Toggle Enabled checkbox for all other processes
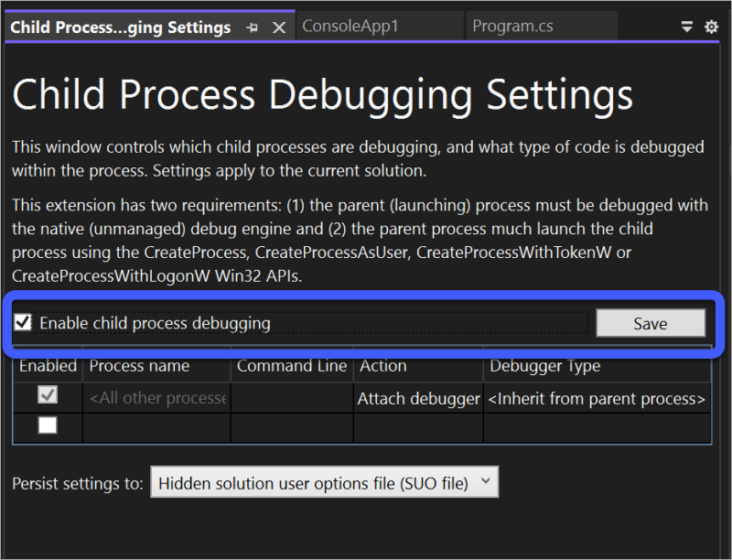 pyautogui.click(x=47, y=396)
